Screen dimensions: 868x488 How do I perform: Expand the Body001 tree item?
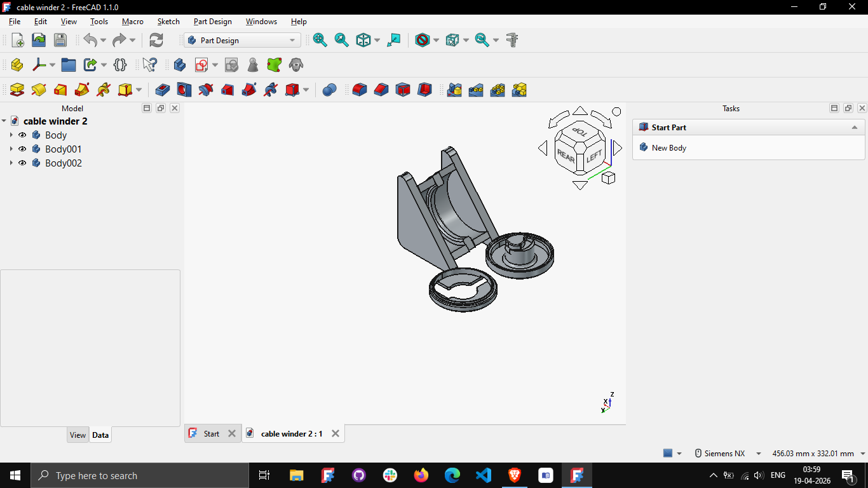coord(11,149)
